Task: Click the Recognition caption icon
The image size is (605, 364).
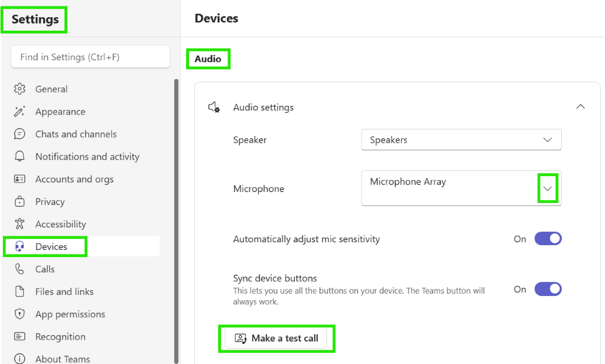Action: 19,337
